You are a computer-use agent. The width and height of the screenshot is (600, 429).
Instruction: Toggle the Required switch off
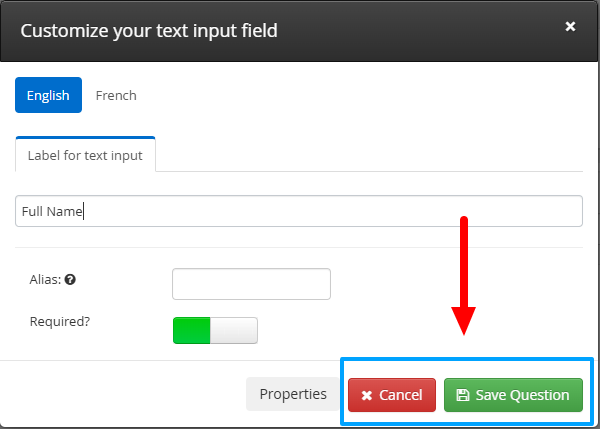(x=215, y=330)
